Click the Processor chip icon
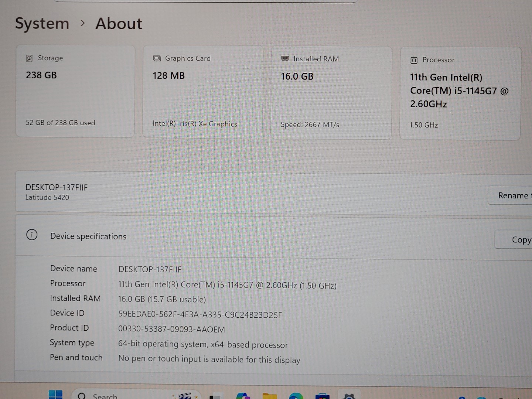Screen dimensions: 532x399 (414, 59)
